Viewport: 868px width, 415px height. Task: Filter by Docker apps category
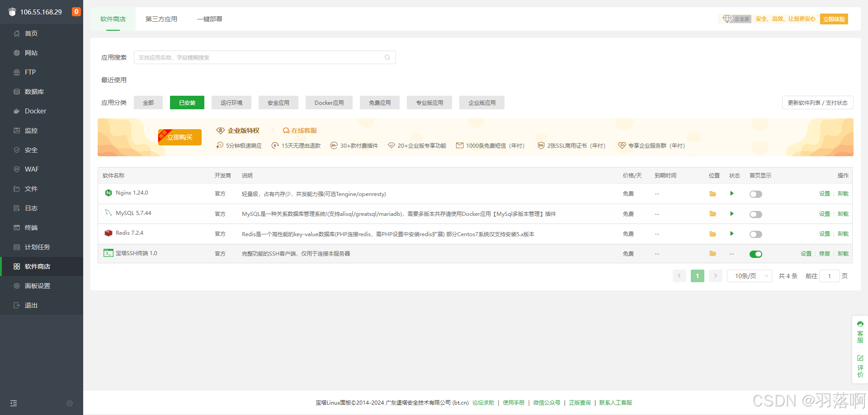329,103
